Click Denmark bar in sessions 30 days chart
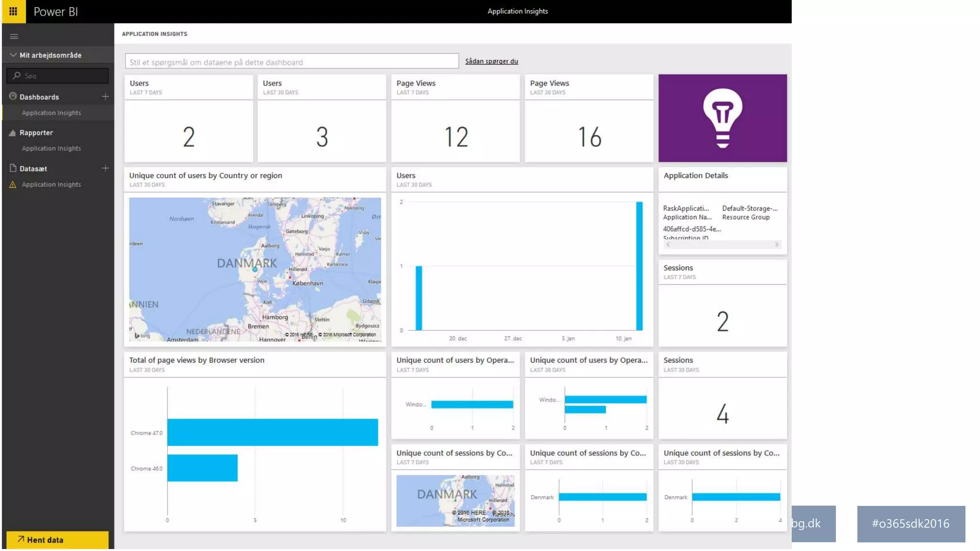980x551 pixels. pos(736,497)
